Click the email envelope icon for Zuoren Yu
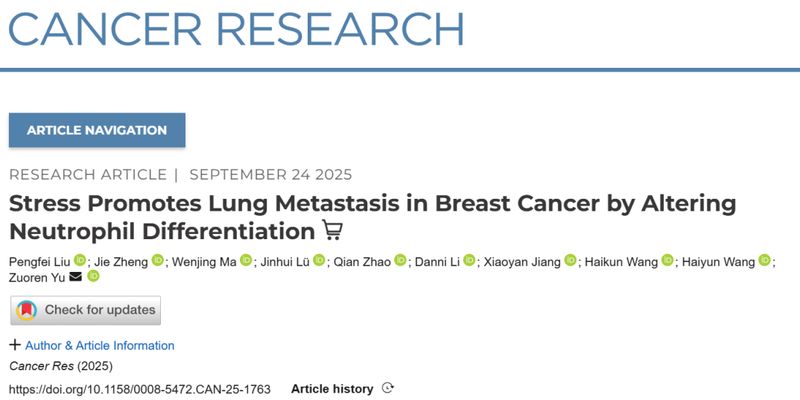Image resolution: width=800 pixels, height=400 pixels. pyautogui.click(x=76, y=277)
